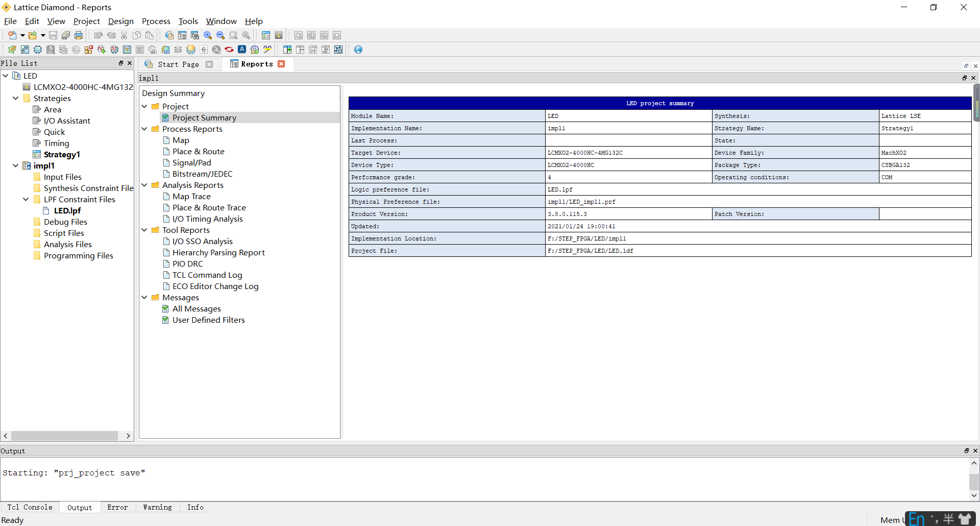Viewport: 980px width, 526px height.
Task: Click the Undo toolbar arrow icon
Action: (x=99, y=35)
